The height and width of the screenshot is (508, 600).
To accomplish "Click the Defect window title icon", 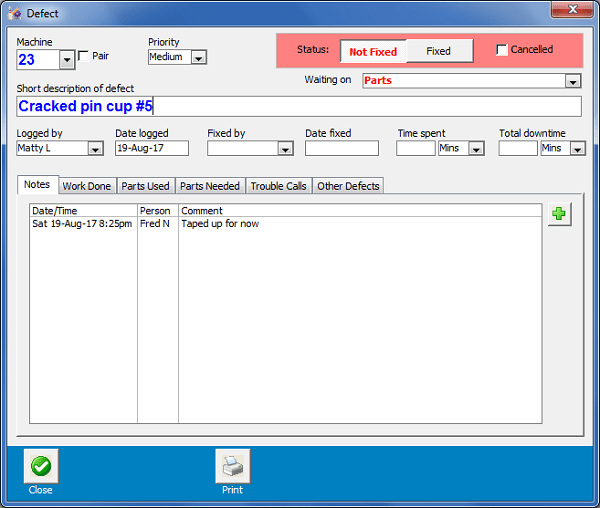I will 15,13.
